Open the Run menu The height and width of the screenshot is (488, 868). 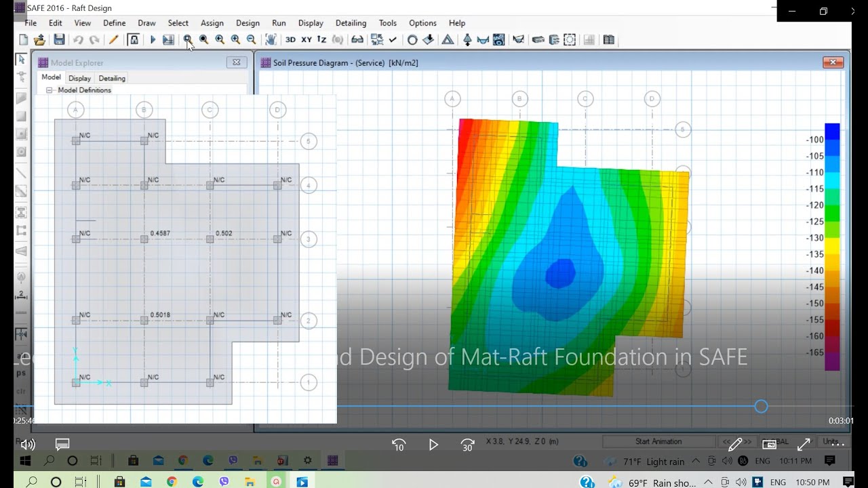tap(279, 23)
